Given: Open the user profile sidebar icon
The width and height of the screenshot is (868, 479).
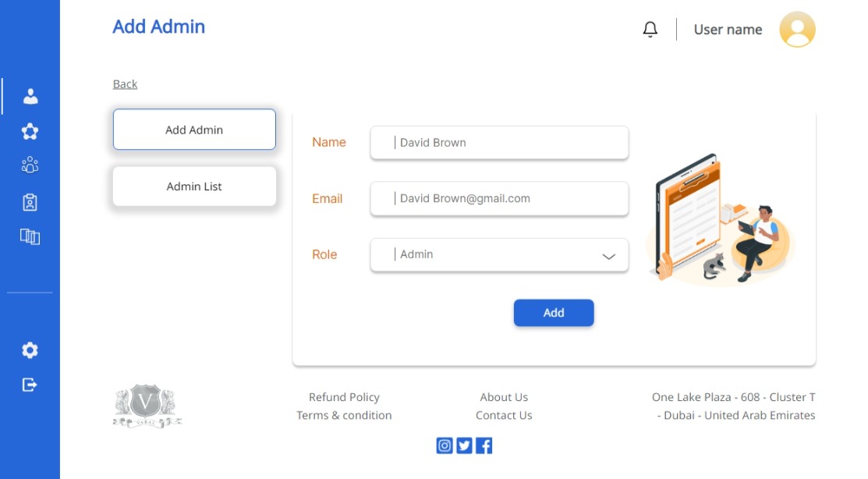Looking at the screenshot, I should (30, 97).
